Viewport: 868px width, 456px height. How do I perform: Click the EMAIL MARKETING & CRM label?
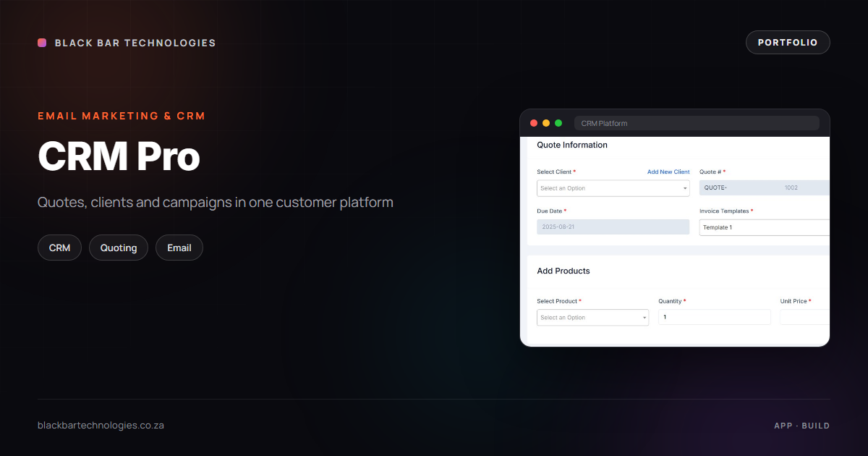click(122, 116)
